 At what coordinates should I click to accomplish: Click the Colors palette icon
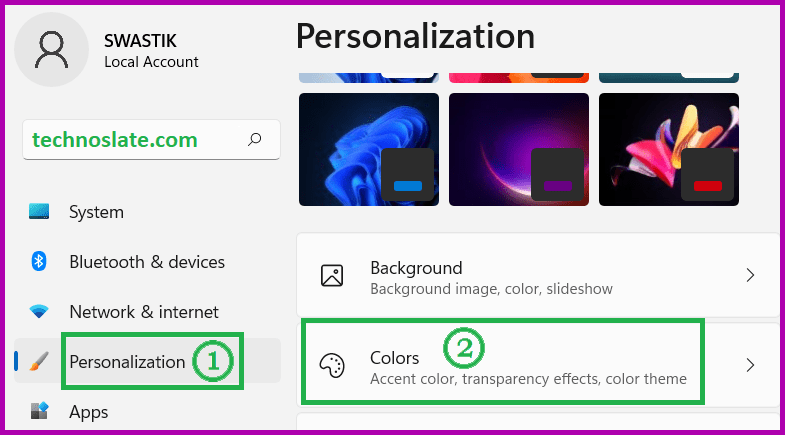click(x=332, y=365)
